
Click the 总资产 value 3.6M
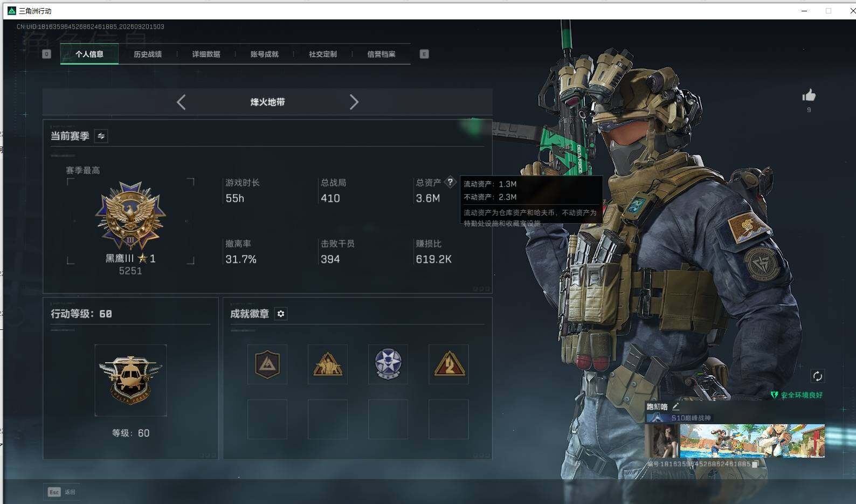(x=428, y=198)
